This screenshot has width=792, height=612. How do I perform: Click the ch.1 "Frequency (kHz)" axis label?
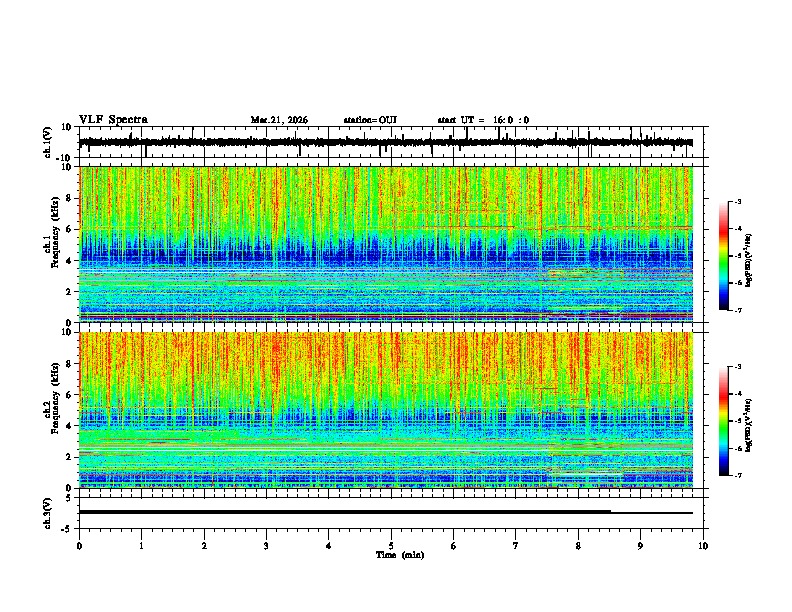point(55,232)
